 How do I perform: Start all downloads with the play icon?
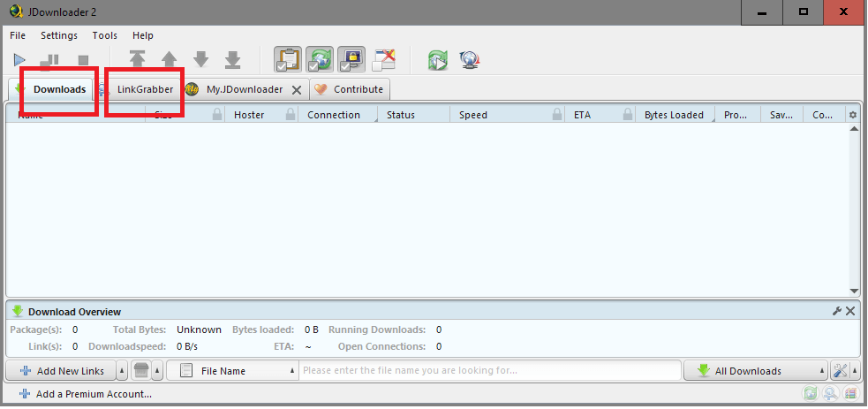[19, 60]
